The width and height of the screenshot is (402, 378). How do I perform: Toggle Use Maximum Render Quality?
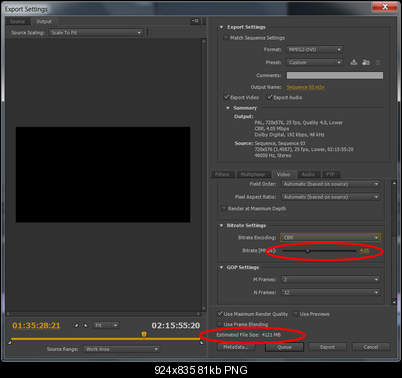[220, 314]
